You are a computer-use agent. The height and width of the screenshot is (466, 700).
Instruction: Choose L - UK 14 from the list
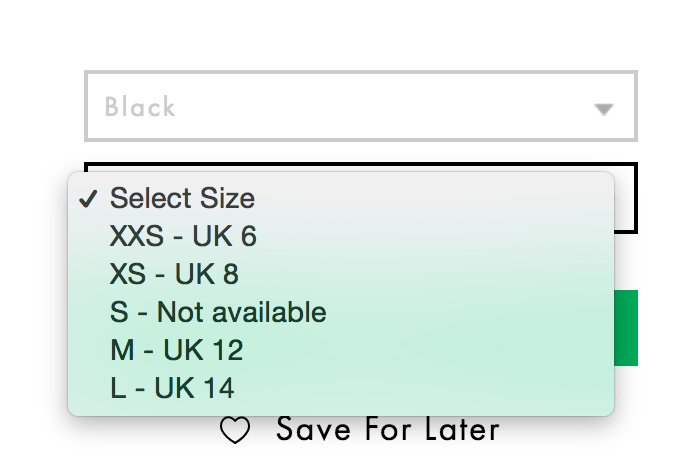172,388
